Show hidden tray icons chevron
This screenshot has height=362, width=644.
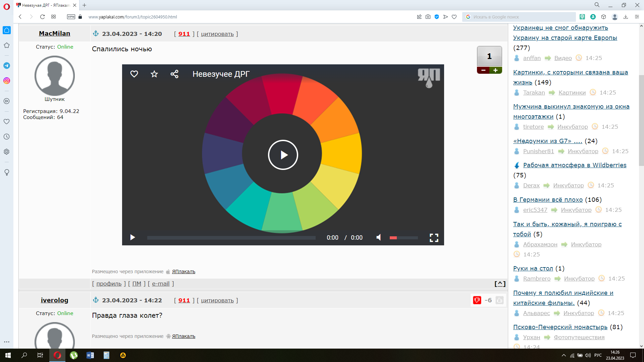pos(563,355)
